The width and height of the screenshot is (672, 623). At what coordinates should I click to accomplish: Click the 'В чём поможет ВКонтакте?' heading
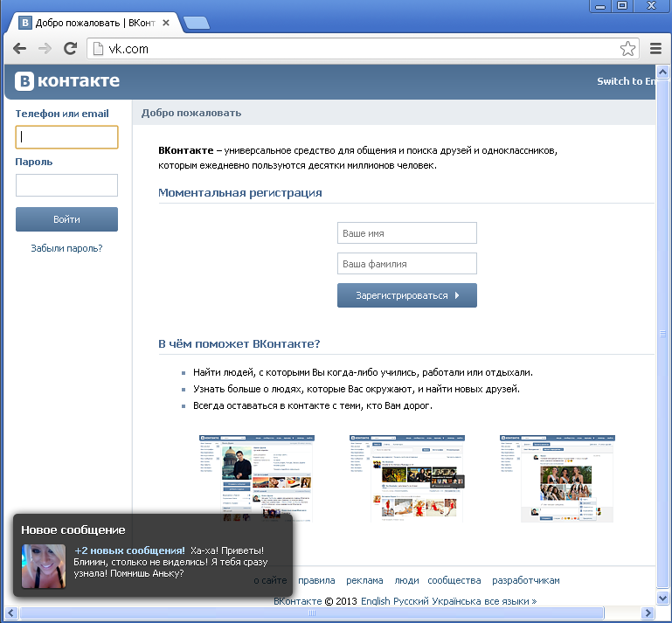click(x=239, y=344)
